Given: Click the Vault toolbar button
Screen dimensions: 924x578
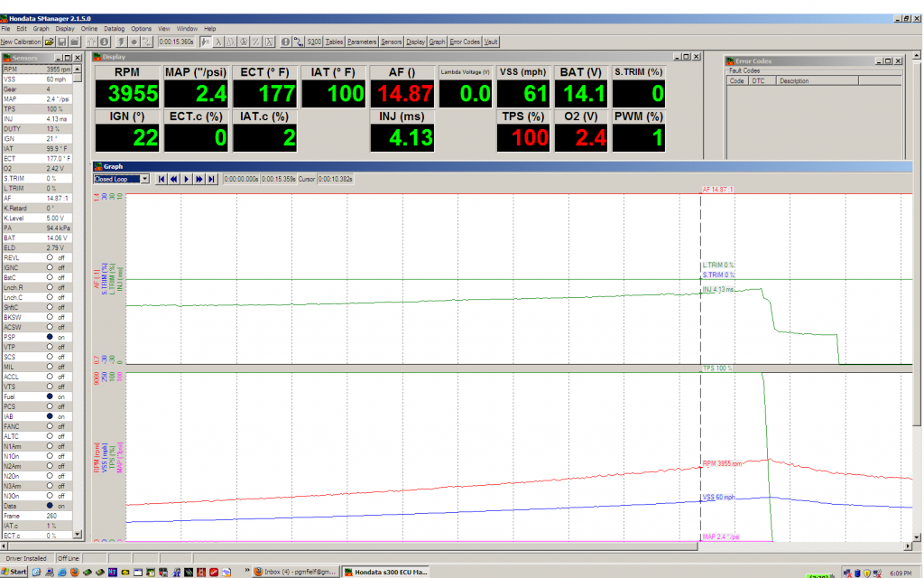Looking at the screenshot, I should click(491, 42).
